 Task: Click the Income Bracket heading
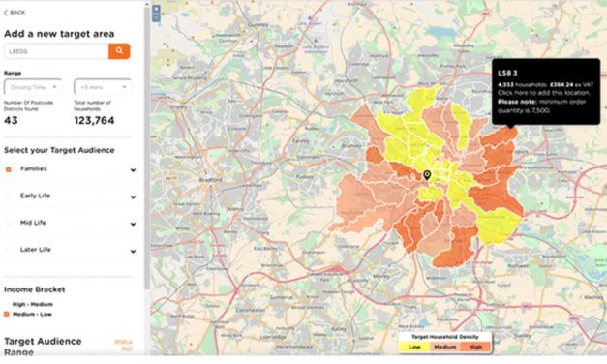(35, 289)
